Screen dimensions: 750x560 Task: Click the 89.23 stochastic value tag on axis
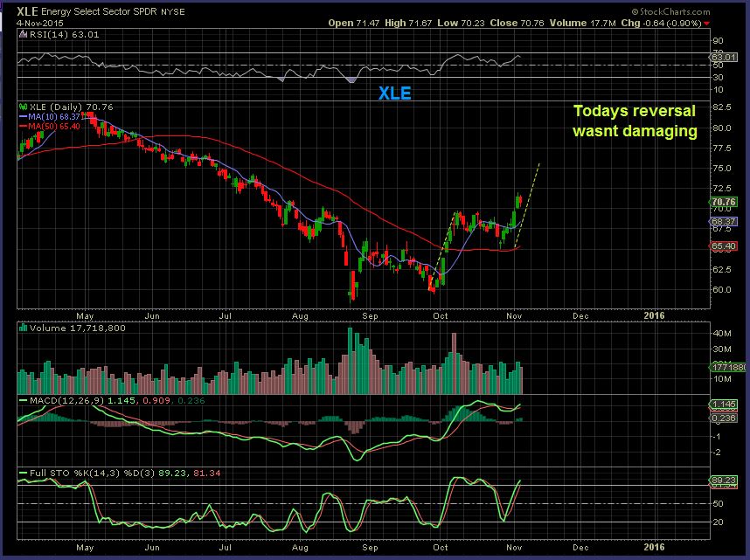(723, 480)
